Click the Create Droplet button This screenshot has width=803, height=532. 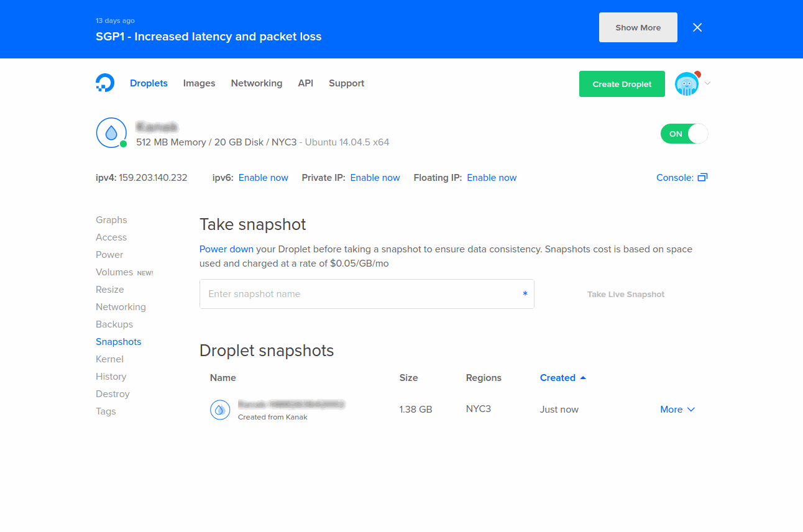(622, 84)
